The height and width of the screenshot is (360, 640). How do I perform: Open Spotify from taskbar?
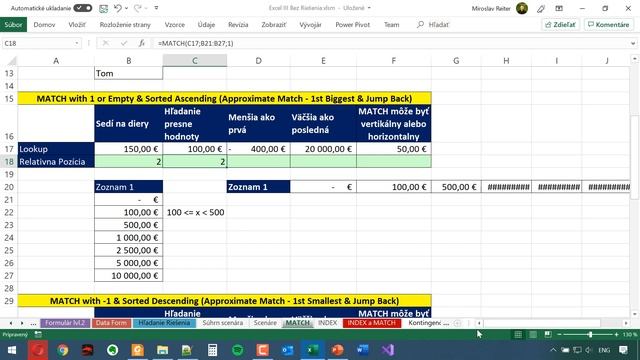coord(238,350)
